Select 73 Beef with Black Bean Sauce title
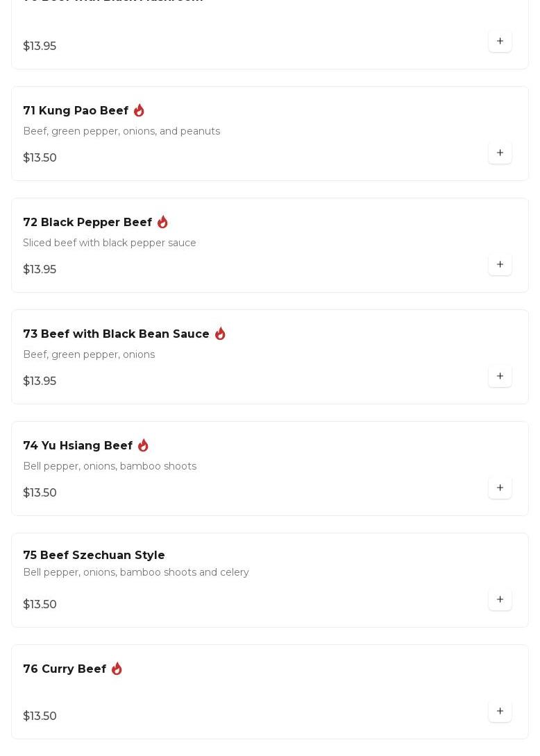 [116, 334]
